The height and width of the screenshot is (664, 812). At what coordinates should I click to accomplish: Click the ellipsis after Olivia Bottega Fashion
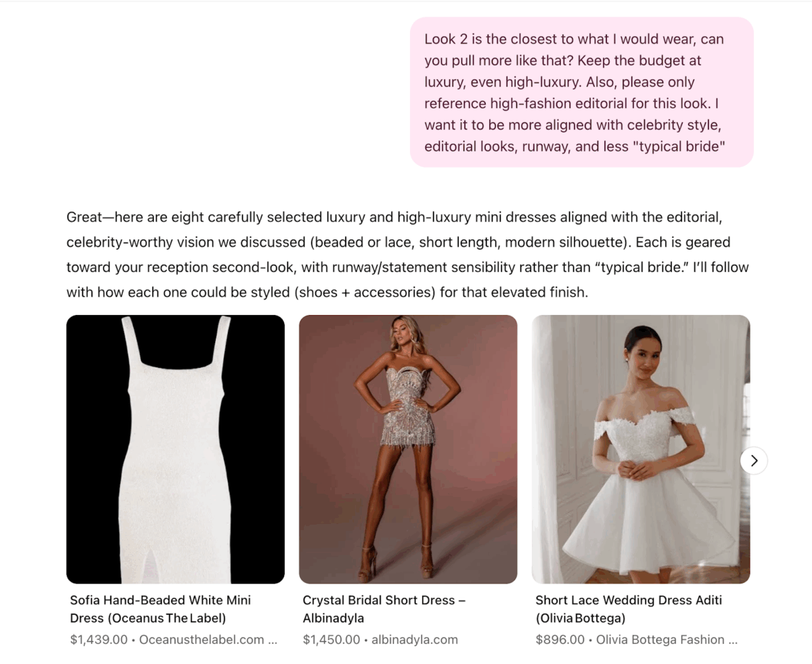coord(733,640)
